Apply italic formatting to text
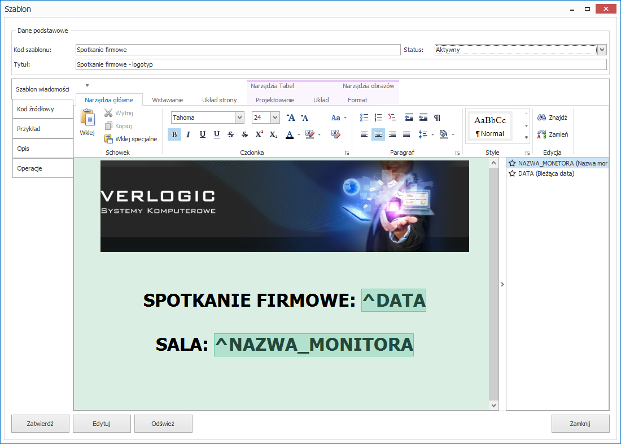Viewport: 621px width, 444px height. (x=188, y=134)
